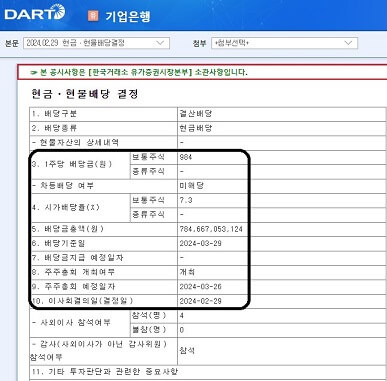Click the 현금ㆍ현물배당 결정 heading

[85, 94]
